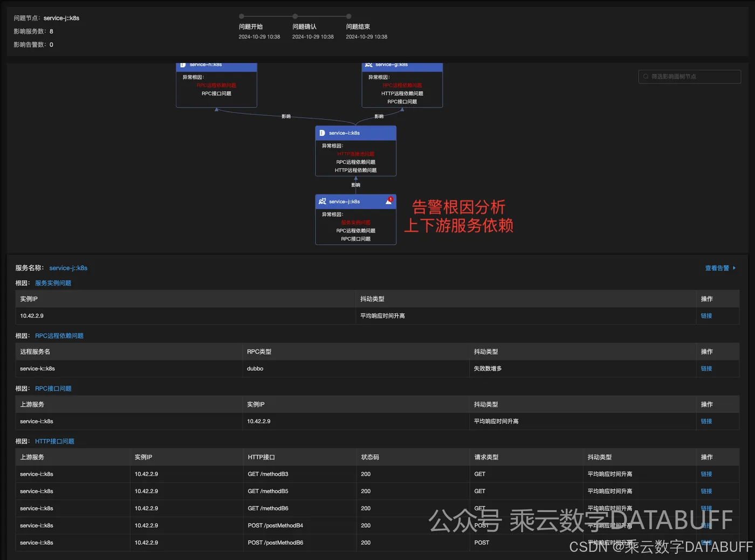This screenshot has height=560, width=755.
Task: Select the 问题开始 timeline point
Action: [x=242, y=16]
